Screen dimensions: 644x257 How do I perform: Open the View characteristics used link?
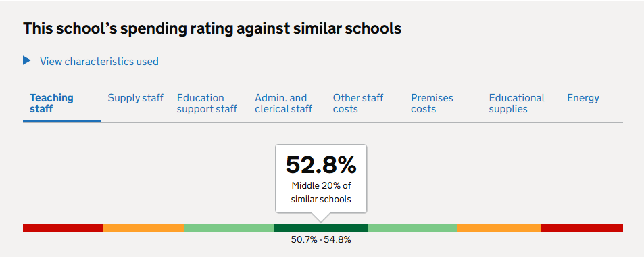coord(99,62)
